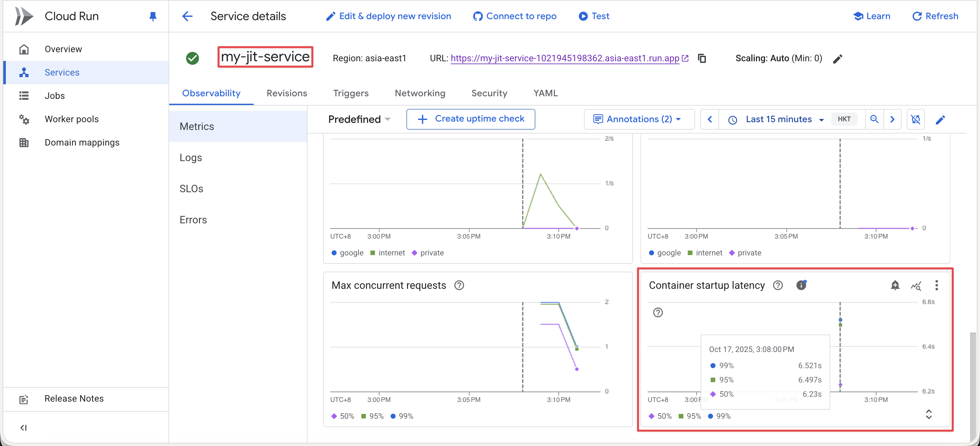Toggle the auto-refresh off icon

[x=916, y=119]
